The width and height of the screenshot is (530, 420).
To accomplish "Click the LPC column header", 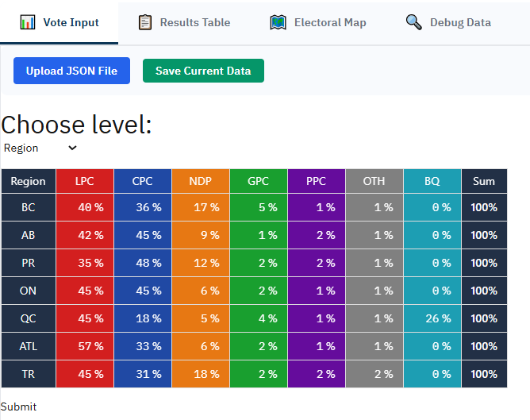I will (x=85, y=181).
